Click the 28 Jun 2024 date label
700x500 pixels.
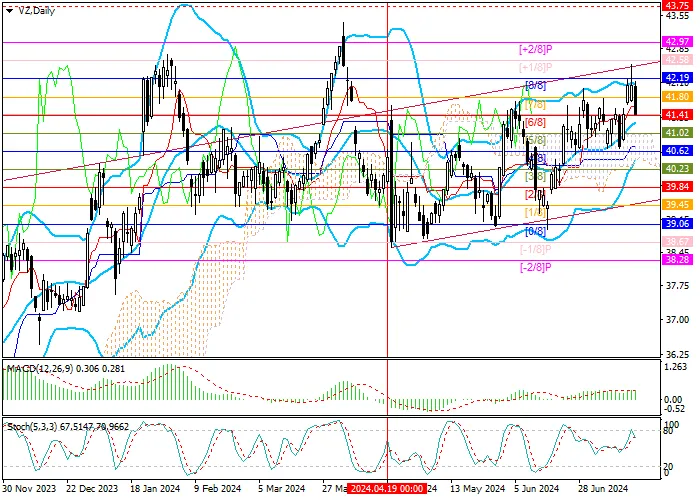(x=603, y=488)
